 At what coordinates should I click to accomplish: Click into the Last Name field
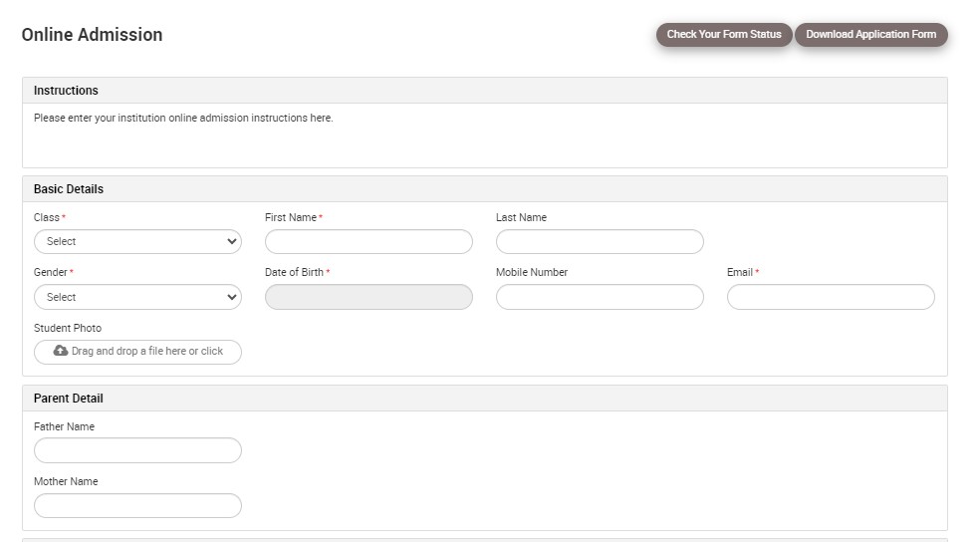pyautogui.click(x=600, y=241)
